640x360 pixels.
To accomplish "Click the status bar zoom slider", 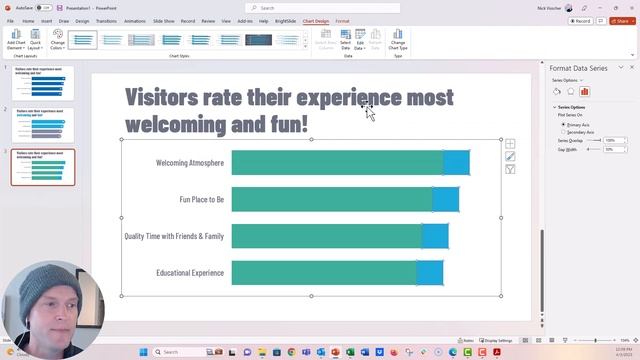I will (x=595, y=340).
